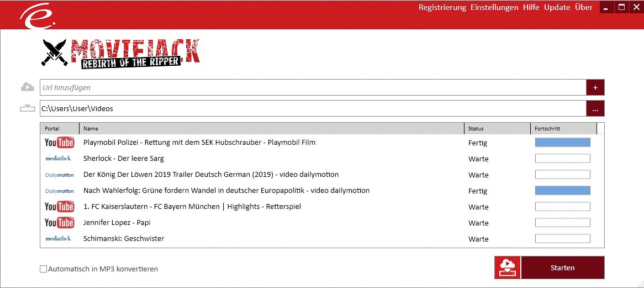
Task: Click Warte status of Jennifer Lopez row
Action: (x=478, y=223)
